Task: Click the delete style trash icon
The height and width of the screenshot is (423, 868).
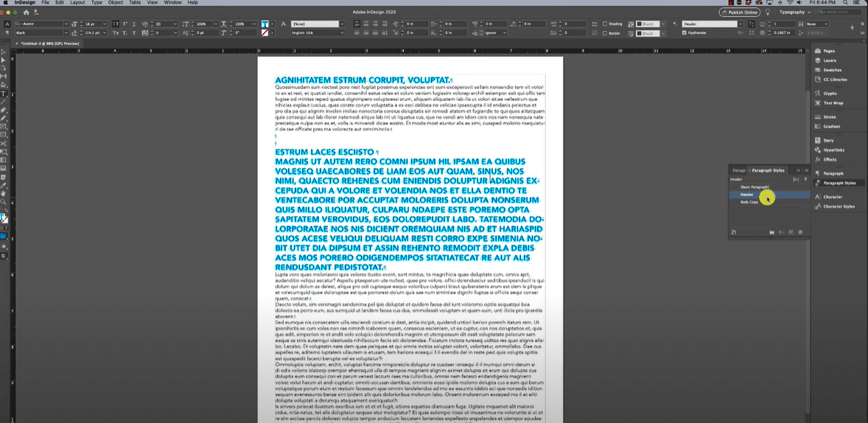Action: tap(800, 233)
